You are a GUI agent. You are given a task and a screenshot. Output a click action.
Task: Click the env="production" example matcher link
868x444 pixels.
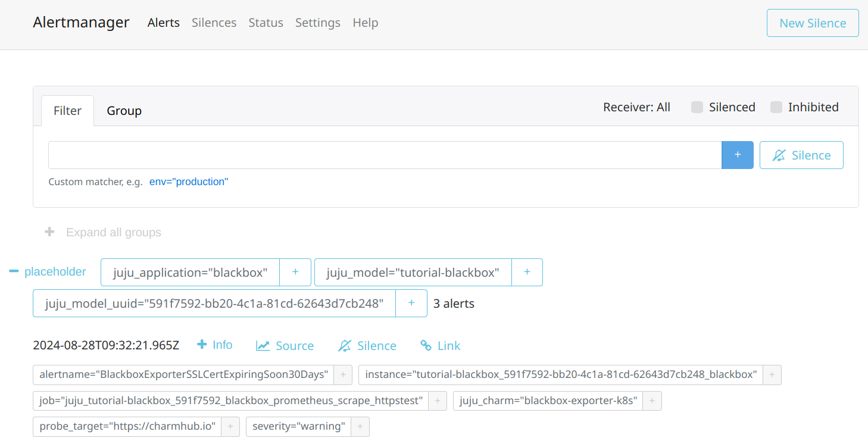coord(189,182)
